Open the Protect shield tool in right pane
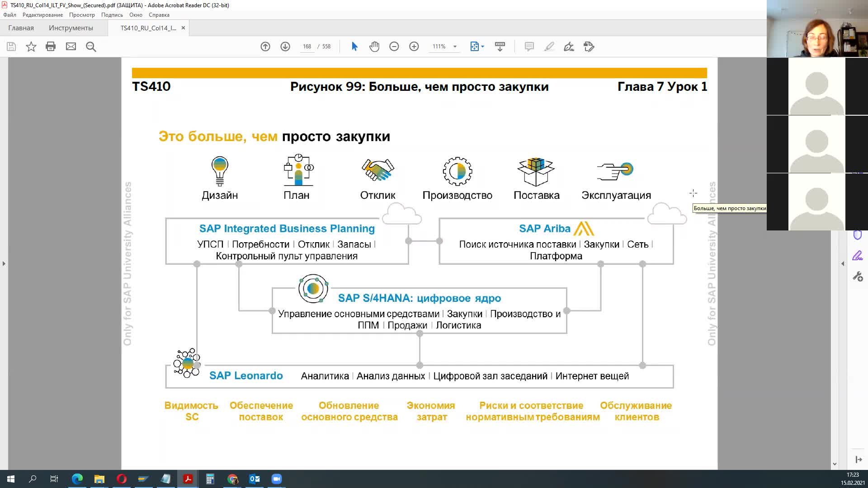 [x=858, y=235]
